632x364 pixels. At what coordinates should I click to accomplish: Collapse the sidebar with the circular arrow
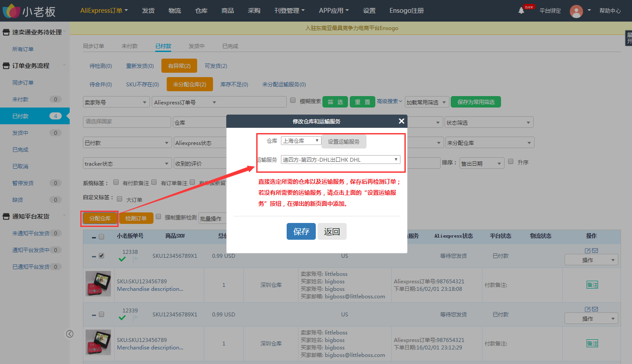70,334
